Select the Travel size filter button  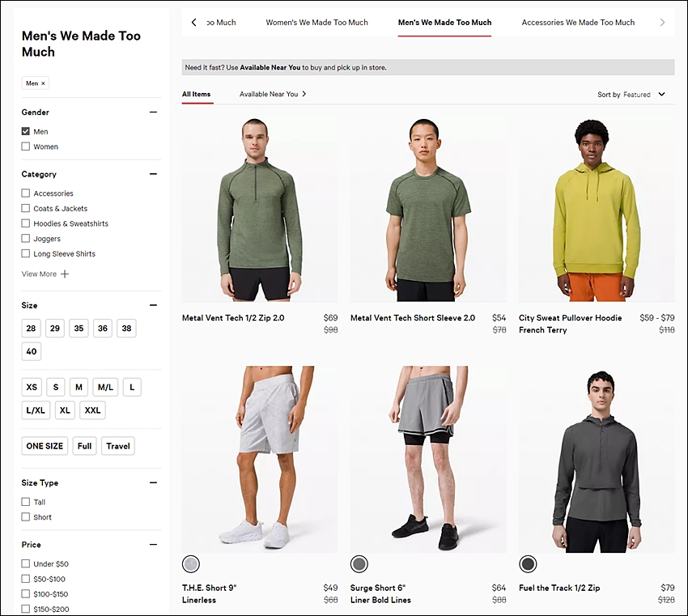coord(118,446)
